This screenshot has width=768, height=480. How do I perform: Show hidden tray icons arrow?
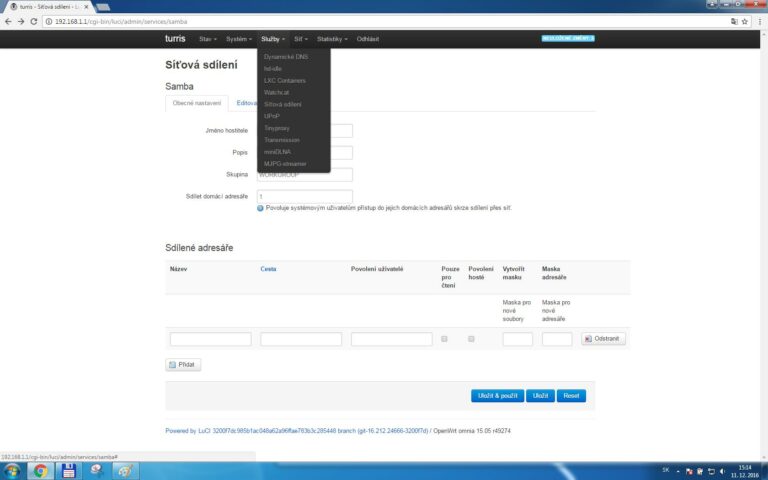click(x=678, y=471)
